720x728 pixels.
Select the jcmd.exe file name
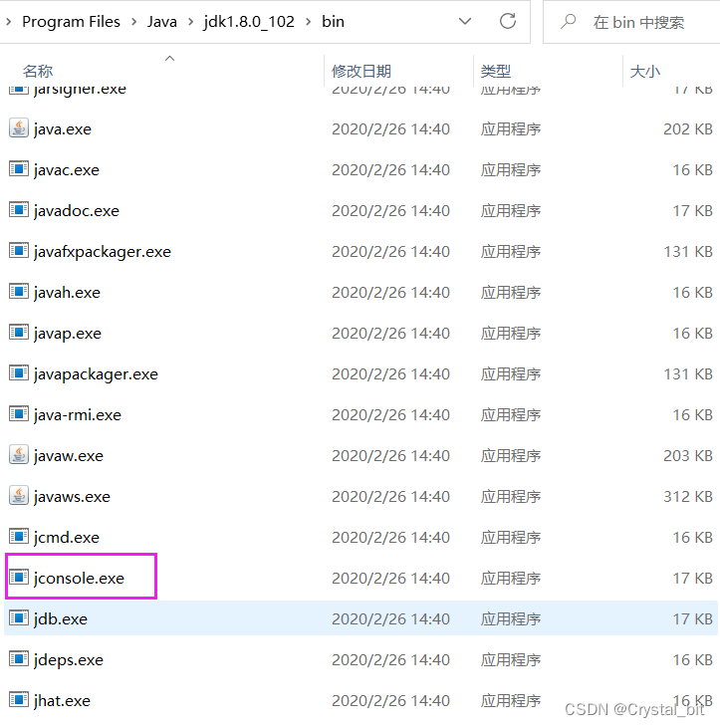(67, 538)
